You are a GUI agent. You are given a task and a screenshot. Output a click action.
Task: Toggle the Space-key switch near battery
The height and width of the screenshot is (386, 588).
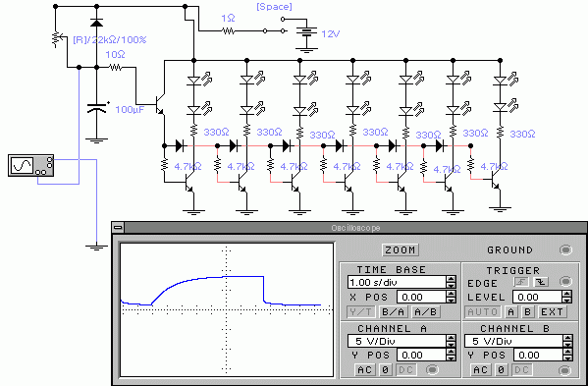275,25
